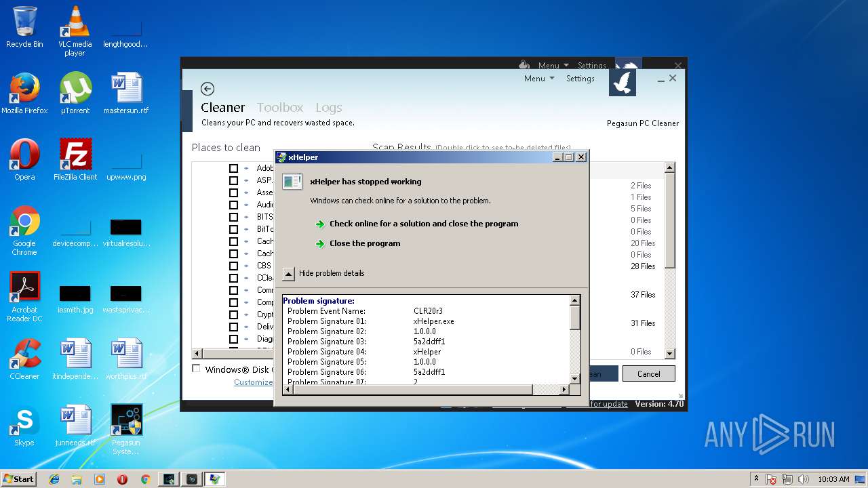
Task: Launch CCleaner desktop shortcut
Action: click(x=24, y=359)
